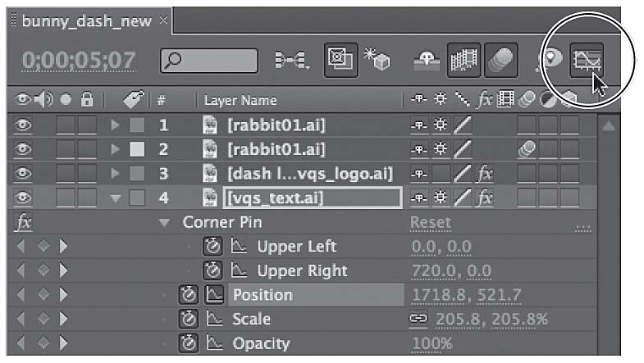This screenshot has width=644, height=363.
Task: Collapse the Corner Pin effect group
Action: click(x=164, y=223)
